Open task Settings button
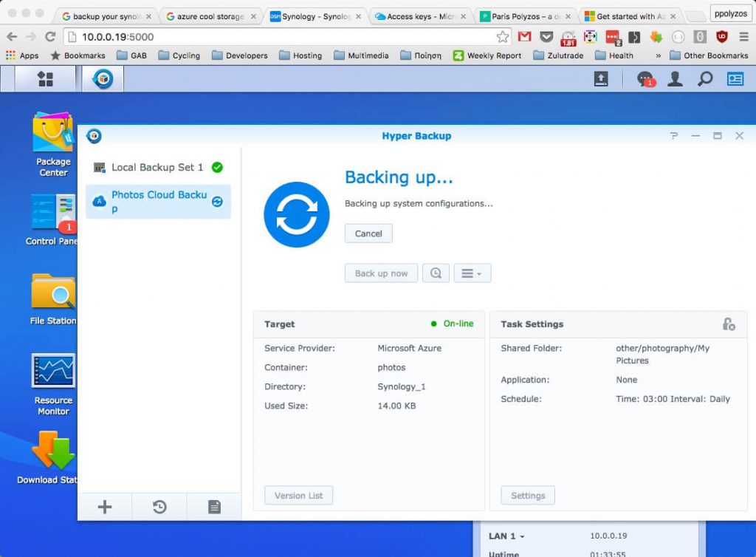The height and width of the screenshot is (557, 756). 528,495
